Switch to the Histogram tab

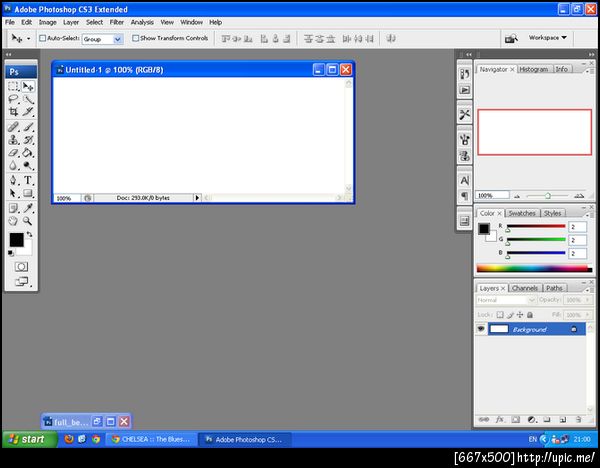pyautogui.click(x=534, y=69)
